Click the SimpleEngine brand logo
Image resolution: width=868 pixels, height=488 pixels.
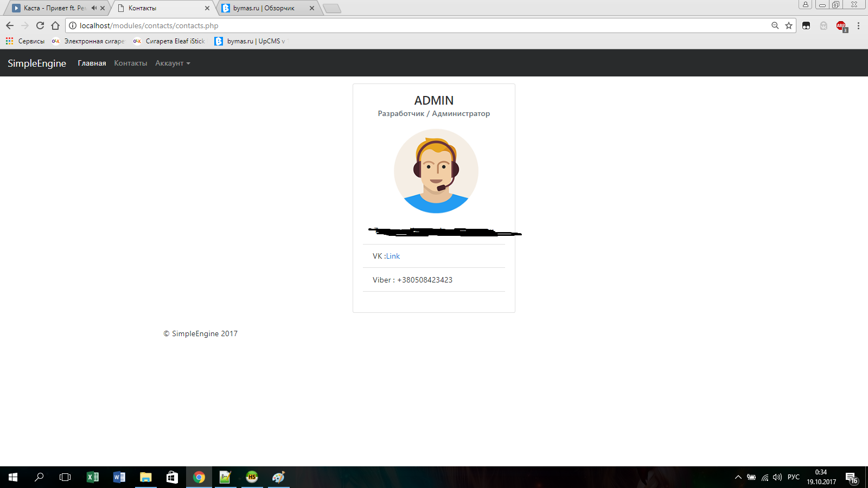pyautogui.click(x=37, y=63)
